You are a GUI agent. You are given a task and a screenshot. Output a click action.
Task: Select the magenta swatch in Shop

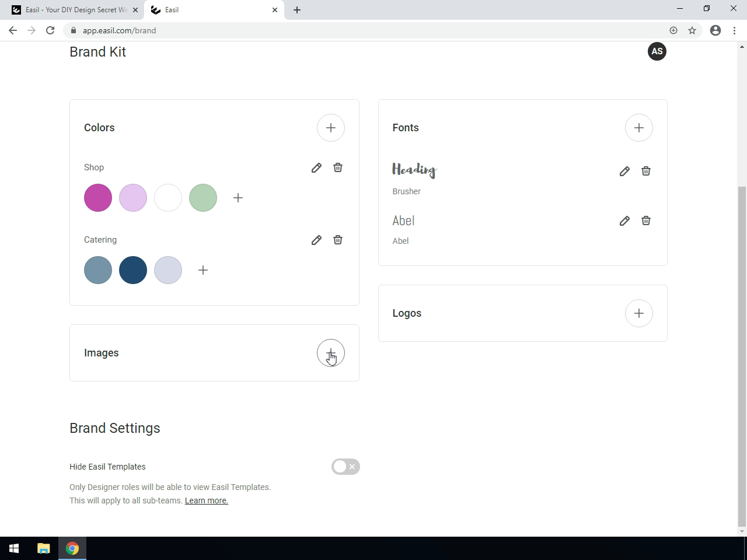(x=98, y=198)
